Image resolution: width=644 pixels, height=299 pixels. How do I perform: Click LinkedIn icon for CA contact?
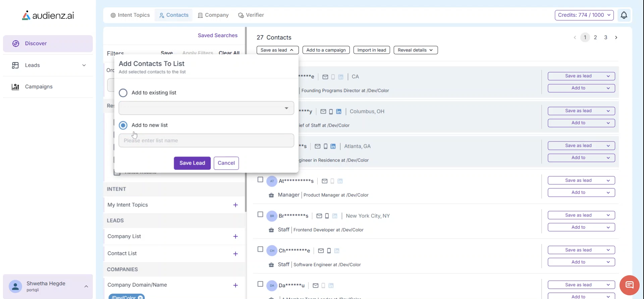pos(341,77)
